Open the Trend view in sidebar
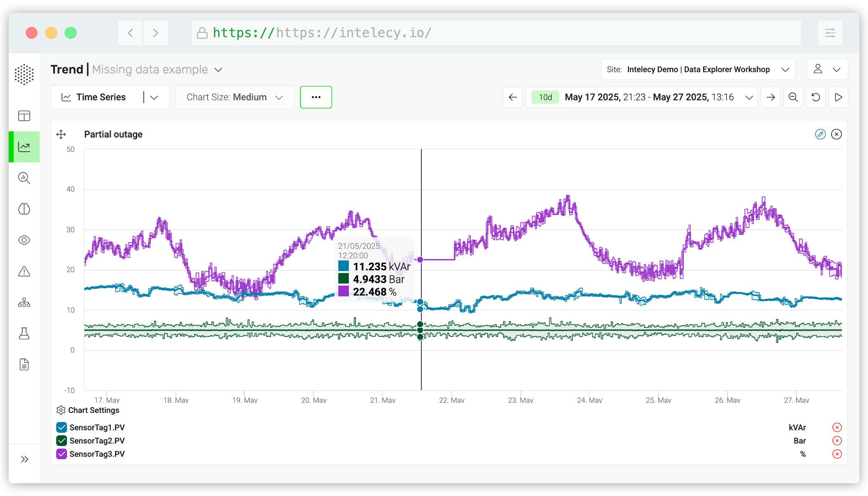The image size is (868, 496). click(x=24, y=147)
